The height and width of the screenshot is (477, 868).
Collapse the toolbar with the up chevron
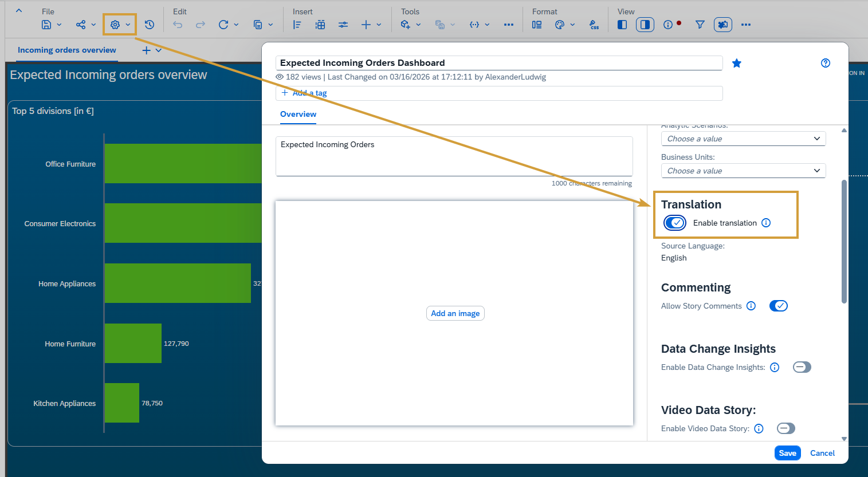[x=19, y=10]
